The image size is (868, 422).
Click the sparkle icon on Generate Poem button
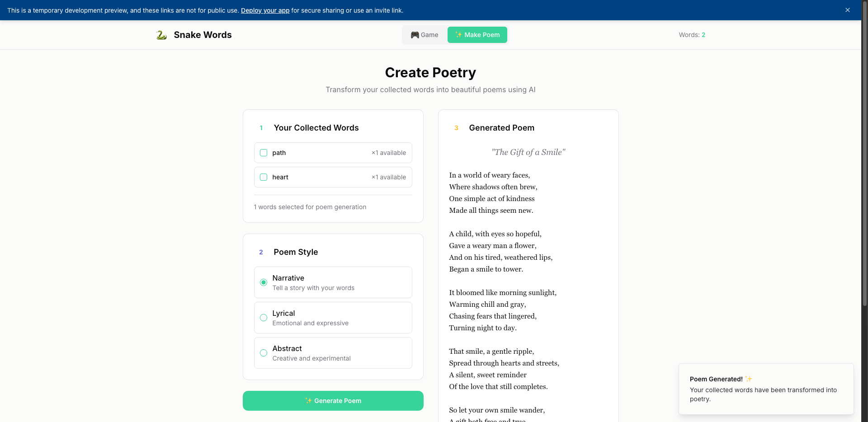(x=308, y=401)
